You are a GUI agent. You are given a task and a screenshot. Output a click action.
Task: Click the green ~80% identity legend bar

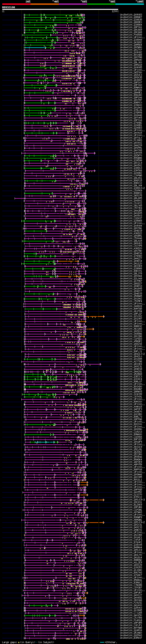tap(101, 4)
